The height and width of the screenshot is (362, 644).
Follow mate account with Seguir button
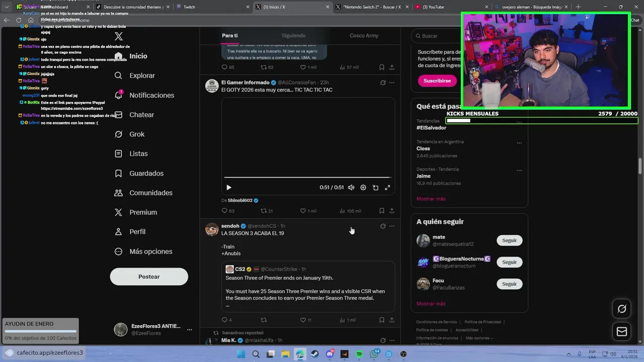[510, 240]
